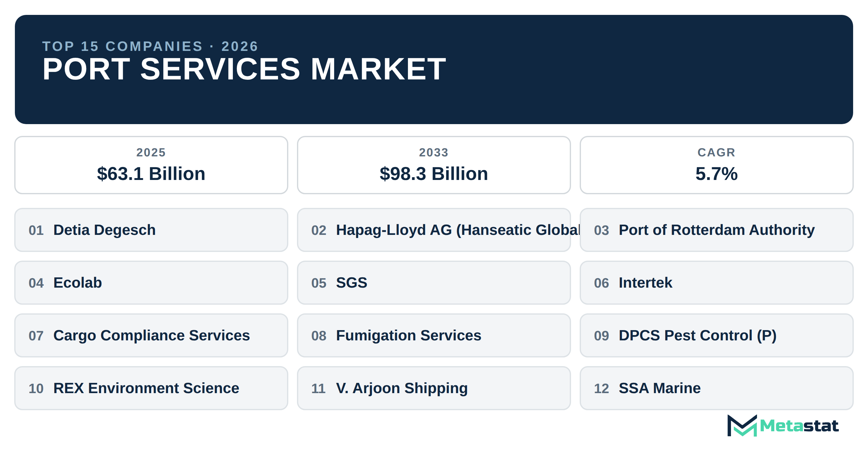Click the Fumigation Services card

tap(434, 335)
